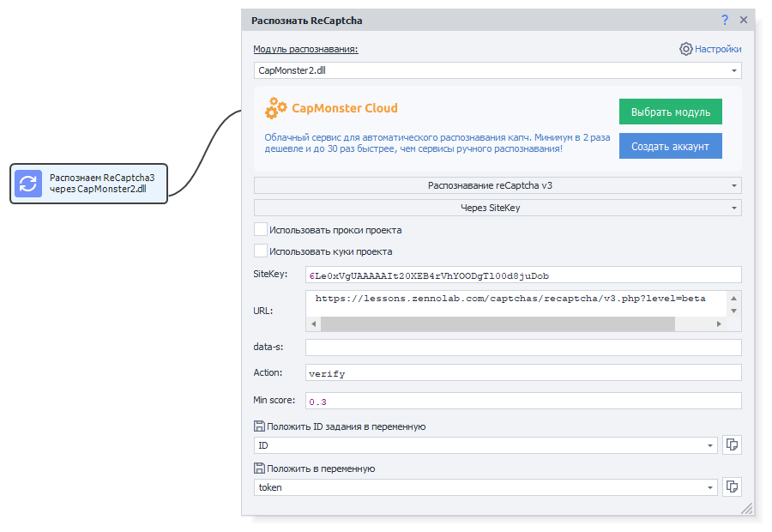Click save icon beside Положить в переменную
Image resolution: width=772 pixels, height=532 pixels.
pos(259,469)
